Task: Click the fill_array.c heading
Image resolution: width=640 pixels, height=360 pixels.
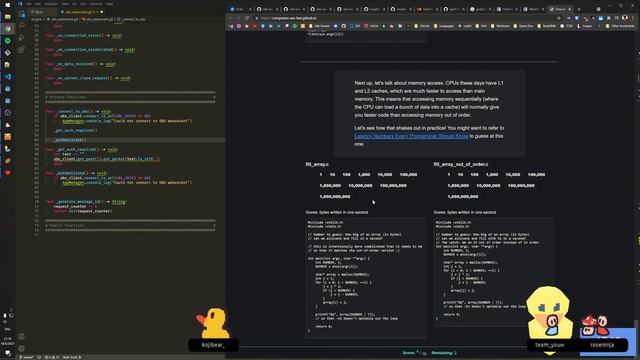Action: (317, 164)
